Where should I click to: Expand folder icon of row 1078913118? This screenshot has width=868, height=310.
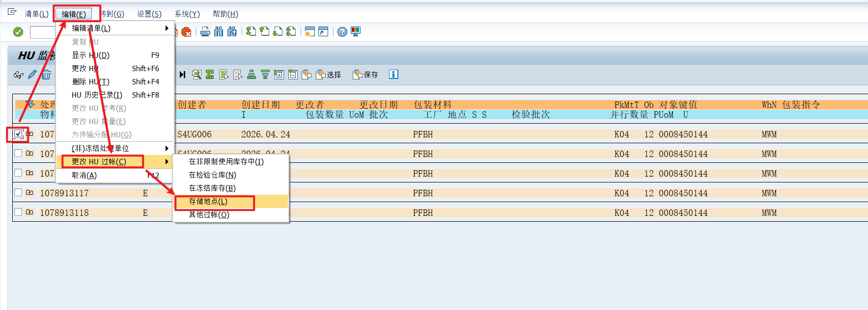coord(29,212)
